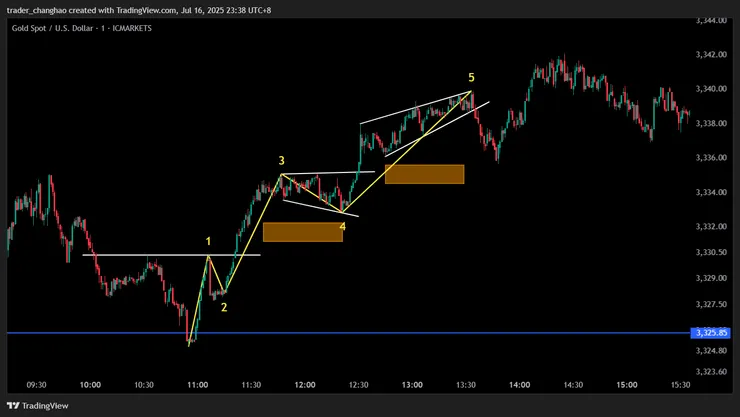The height and width of the screenshot is (417, 740).
Task: Click the 10:30 time axis label
Action: [x=144, y=385]
